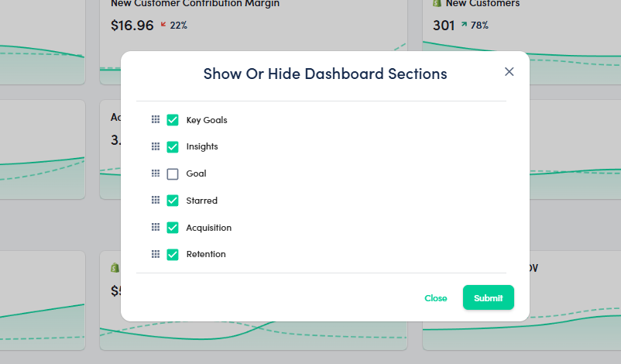The width and height of the screenshot is (621, 364).
Task: Click the drag handle beside Retention
Action: point(155,254)
